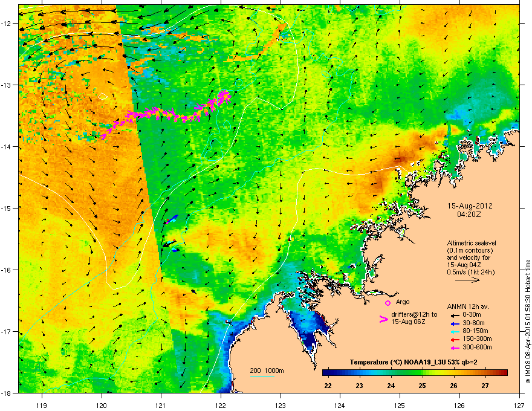The width and height of the screenshot is (532, 411).
Task: Click the longitude axis label '127'
Action: 519,405
